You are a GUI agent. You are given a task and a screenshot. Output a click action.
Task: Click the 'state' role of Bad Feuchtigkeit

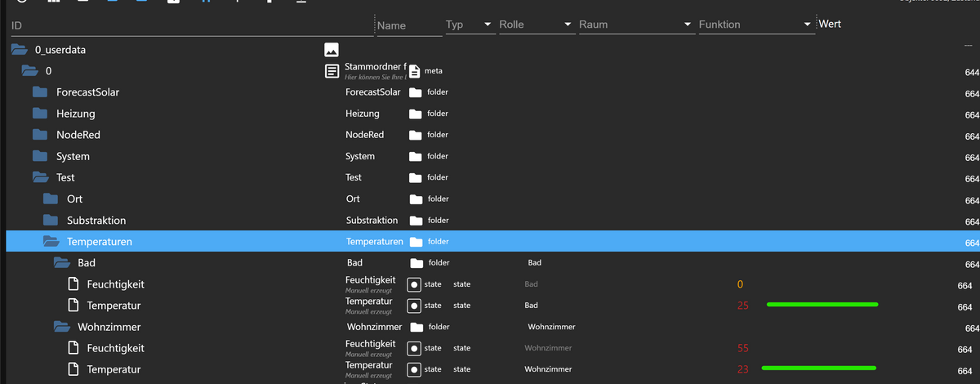coord(461,284)
